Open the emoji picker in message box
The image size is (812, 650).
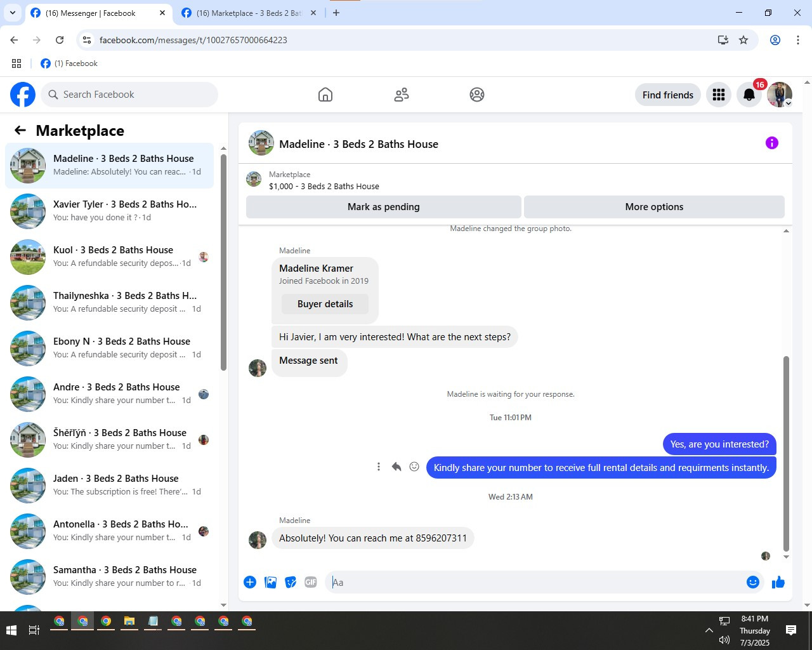tap(753, 582)
